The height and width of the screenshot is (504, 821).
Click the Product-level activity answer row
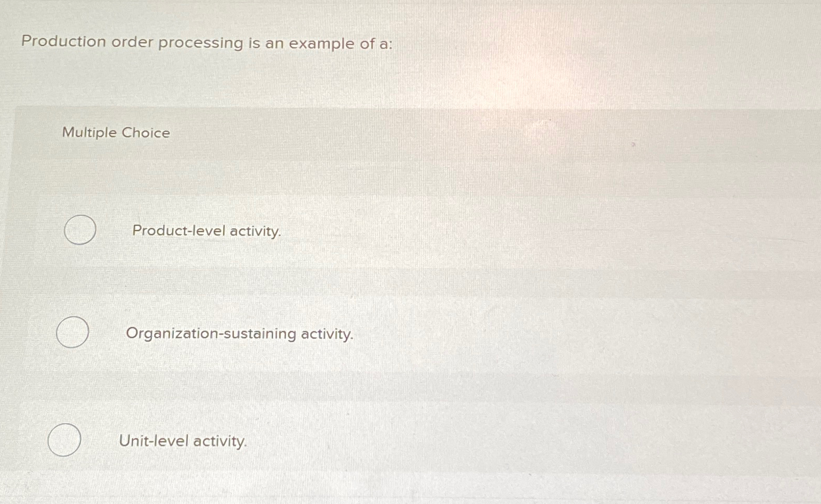(x=209, y=230)
